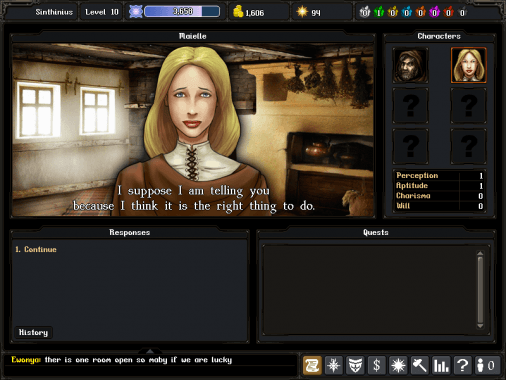Expand the chat log arrow tab

[150, 351]
